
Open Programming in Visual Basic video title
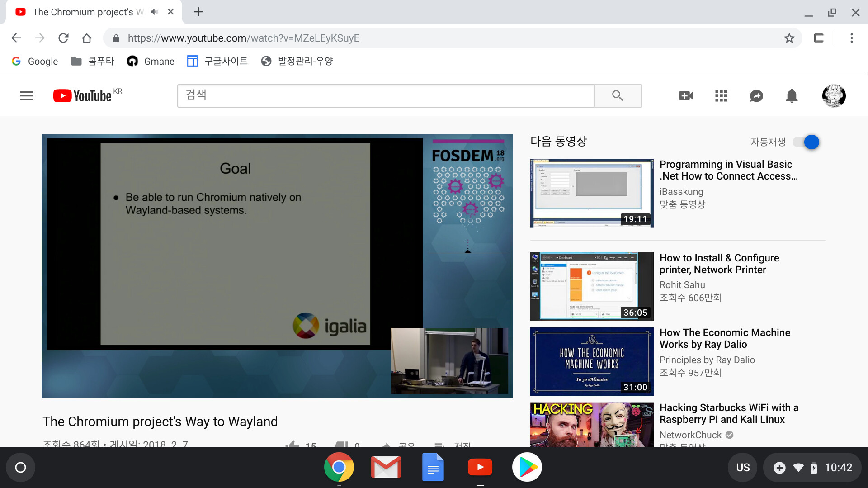pos(729,170)
